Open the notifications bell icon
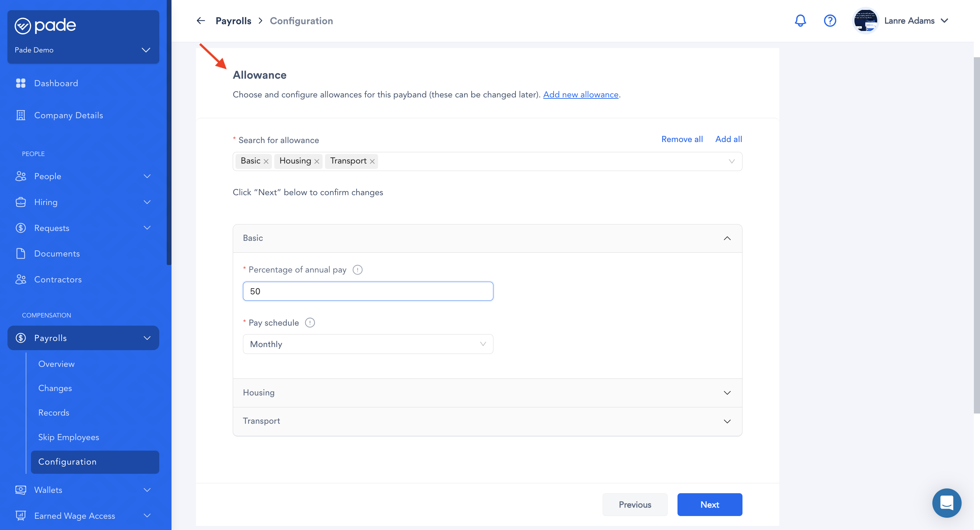The width and height of the screenshot is (980, 530). click(800, 20)
